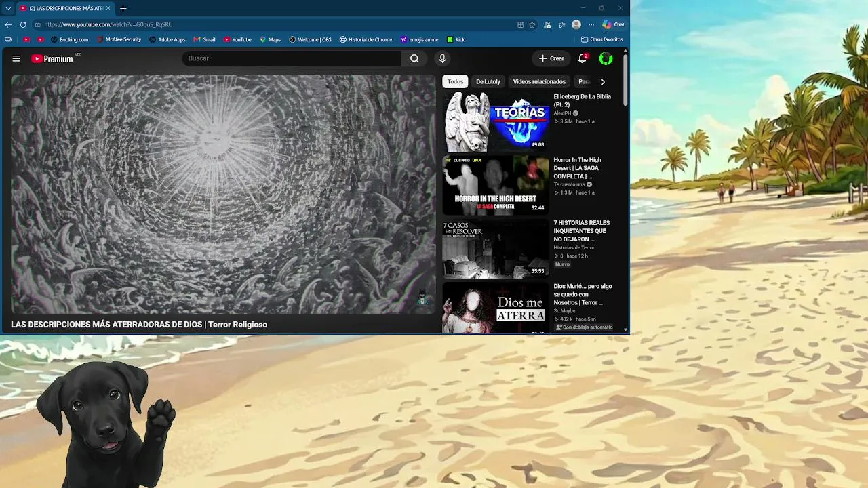Screen dimensions: 868x488
Task: Open the YouTube hamburger guide menu
Action: pyautogui.click(x=16, y=58)
